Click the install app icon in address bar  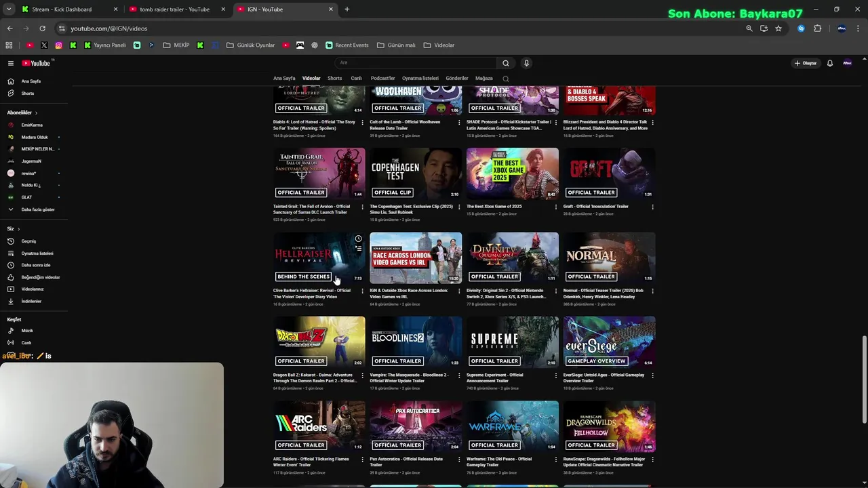(764, 28)
